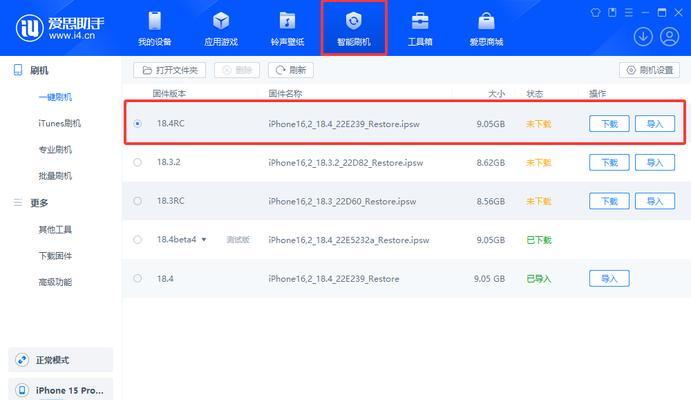The height and width of the screenshot is (400, 691).
Task: Click iPhone16,2_18.4_22E5232a_Restore.ipsw file name
Action: pyautogui.click(x=349, y=240)
